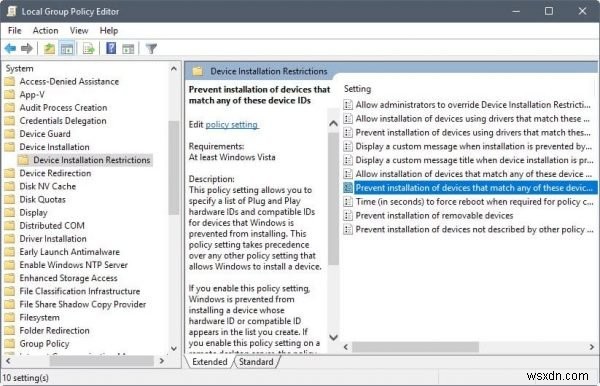The height and width of the screenshot is (386, 600).
Task: Maximize the Local Group Policy Editor window
Action: 549,11
